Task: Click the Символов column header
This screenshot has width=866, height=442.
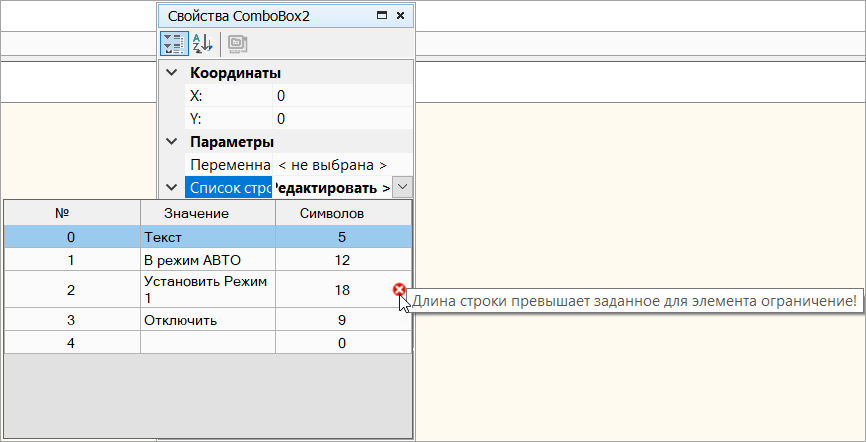Action: click(x=341, y=213)
